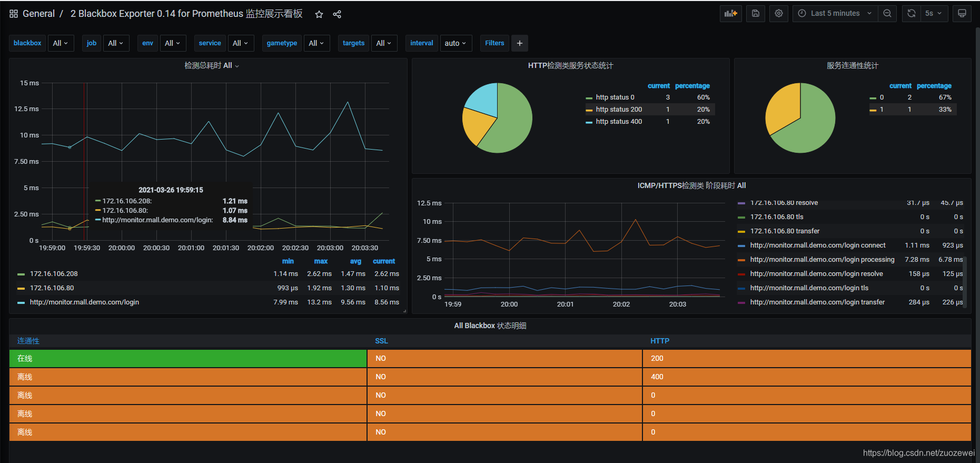Toggle the monitor.mall.demo.com/login latency series

pos(84,302)
